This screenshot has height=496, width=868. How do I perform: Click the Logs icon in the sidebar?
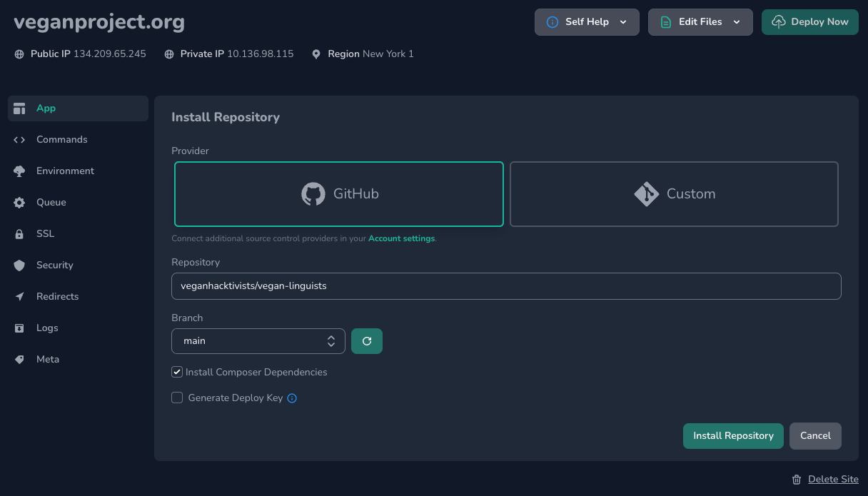(19, 328)
